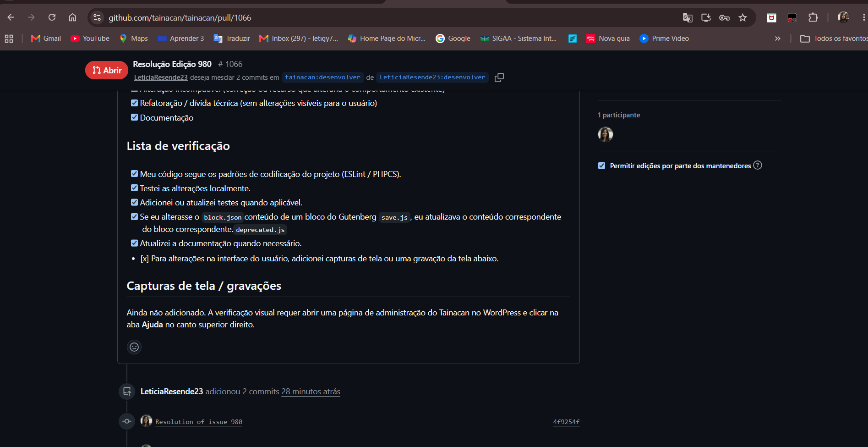The image size is (868, 447).
Task: Open the Nova guia bookmark
Action: point(608,39)
